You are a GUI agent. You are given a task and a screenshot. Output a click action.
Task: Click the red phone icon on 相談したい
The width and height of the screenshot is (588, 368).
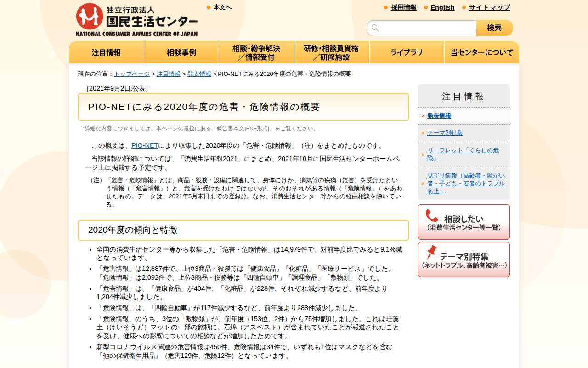(x=432, y=216)
